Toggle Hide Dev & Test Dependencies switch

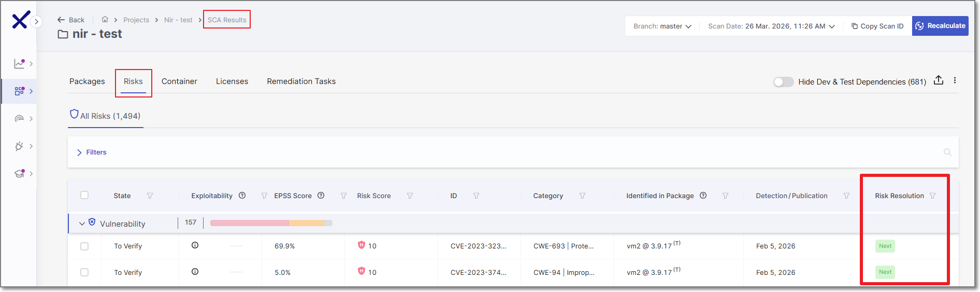[x=783, y=82]
